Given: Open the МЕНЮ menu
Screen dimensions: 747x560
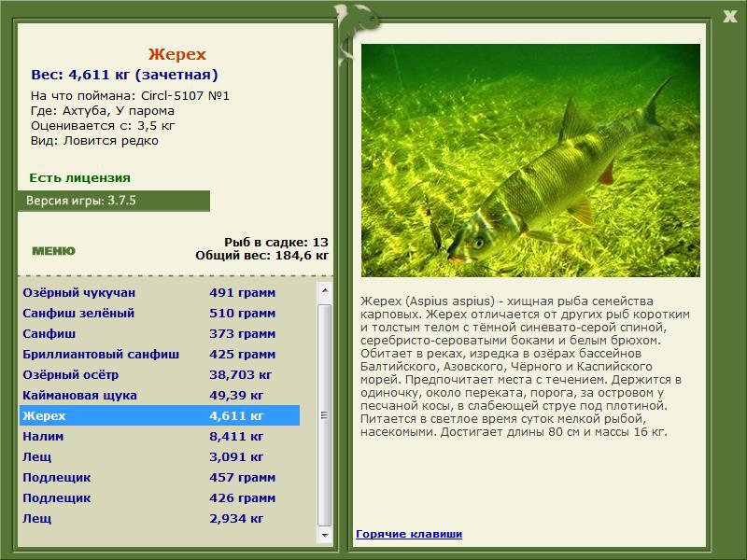Looking at the screenshot, I should pyautogui.click(x=53, y=251).
